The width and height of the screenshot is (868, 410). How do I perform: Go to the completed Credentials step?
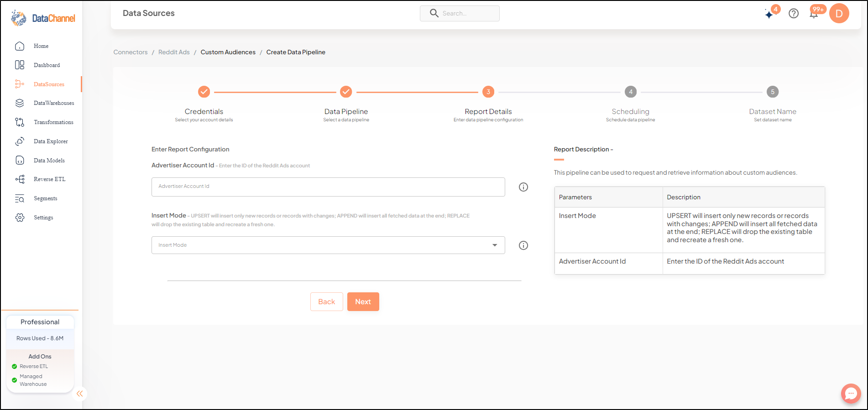[204, 92]
